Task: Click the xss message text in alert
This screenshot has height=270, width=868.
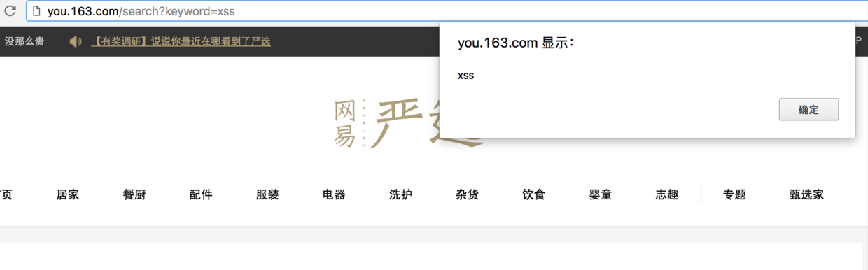Action: (x=465, y=76)
